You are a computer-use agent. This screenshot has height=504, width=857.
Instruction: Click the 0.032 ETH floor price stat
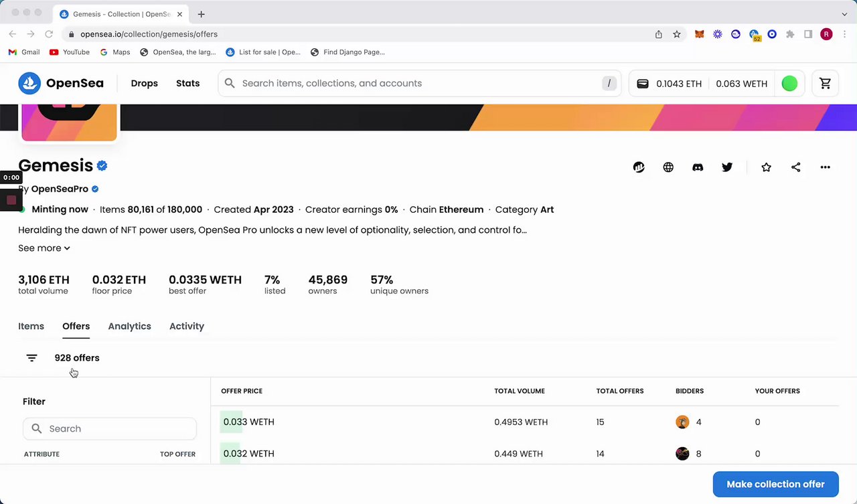[119, 284]
